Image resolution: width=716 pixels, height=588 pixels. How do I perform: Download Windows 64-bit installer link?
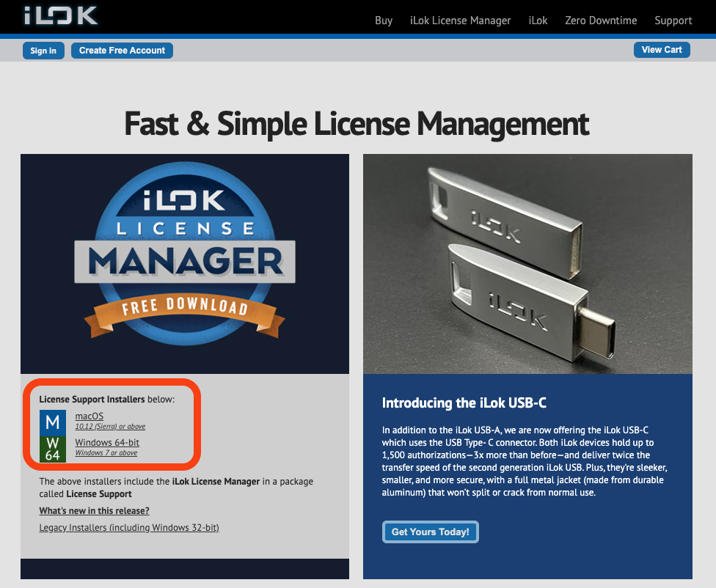[107, 442]
